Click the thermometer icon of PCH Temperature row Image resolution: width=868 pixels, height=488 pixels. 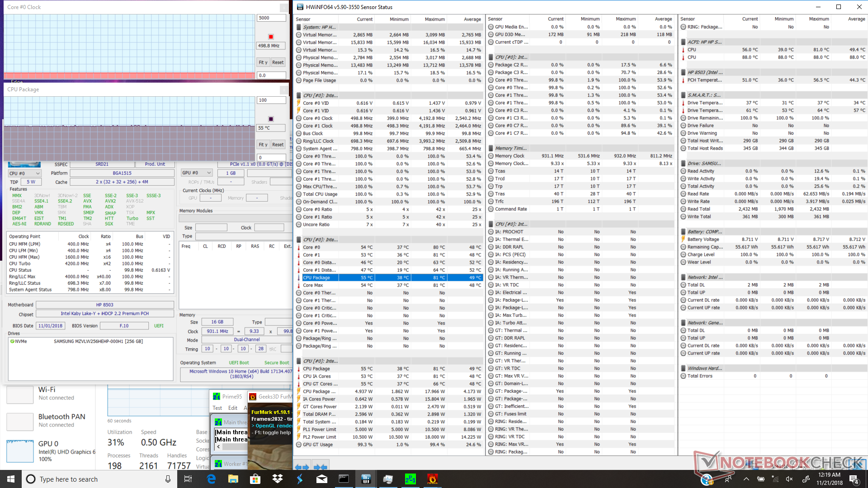683,80
